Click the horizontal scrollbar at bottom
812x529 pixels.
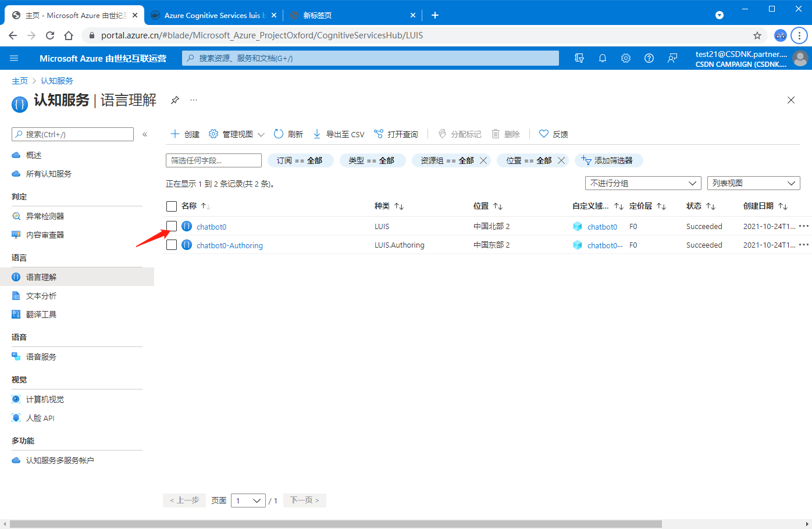click(x=336, y=524)
